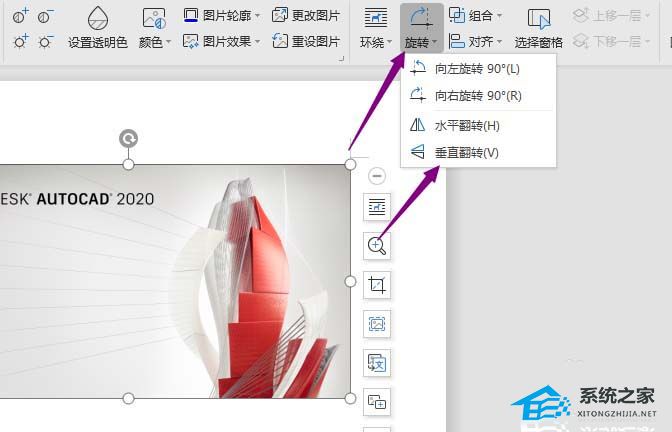
Task: Collapse the 旋转 rotate dropdown button
Action: (x=422, y=27)
